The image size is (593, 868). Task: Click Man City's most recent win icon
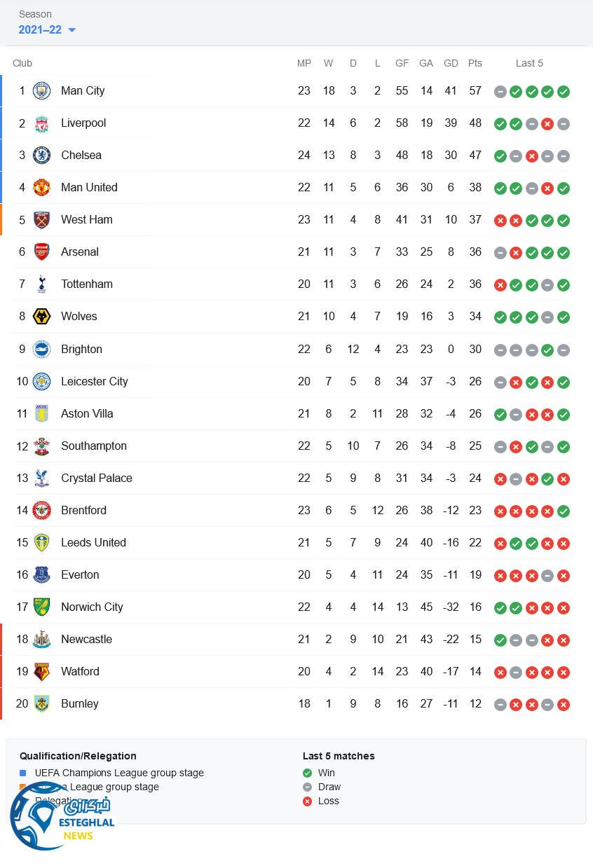tap(564, 92)
